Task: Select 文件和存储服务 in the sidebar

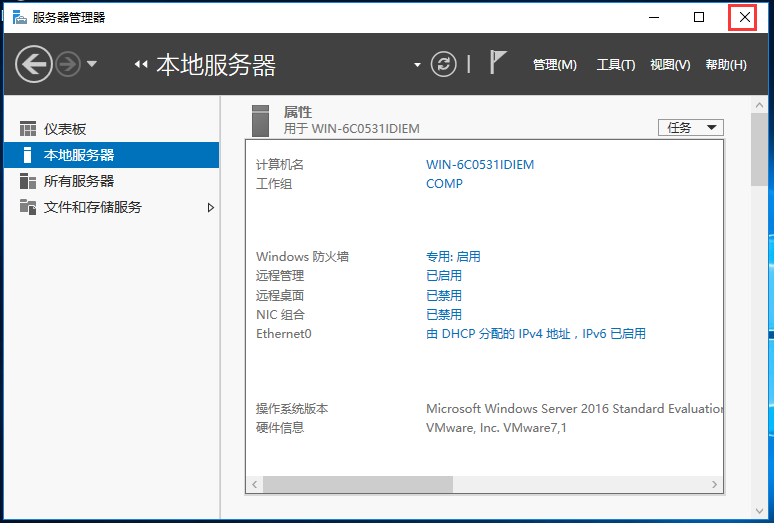Action: click(111, 207)
